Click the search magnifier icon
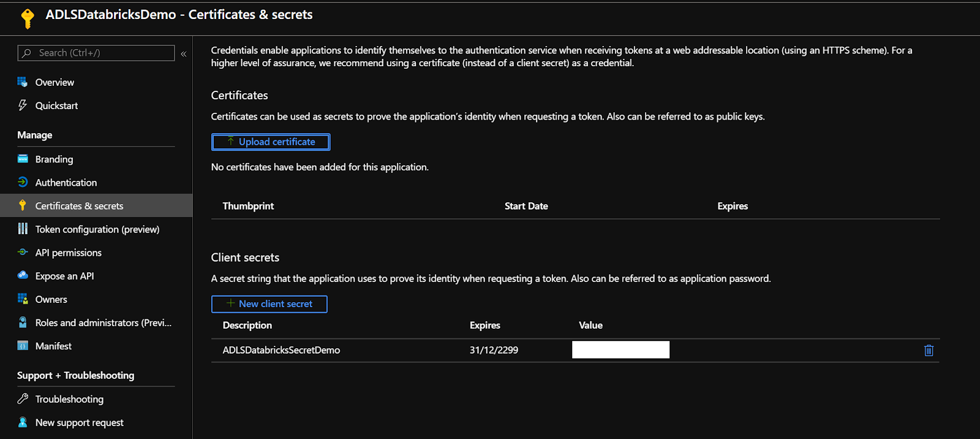The width and height of the screenshot is (980, 439). click(x=26, y=53)
